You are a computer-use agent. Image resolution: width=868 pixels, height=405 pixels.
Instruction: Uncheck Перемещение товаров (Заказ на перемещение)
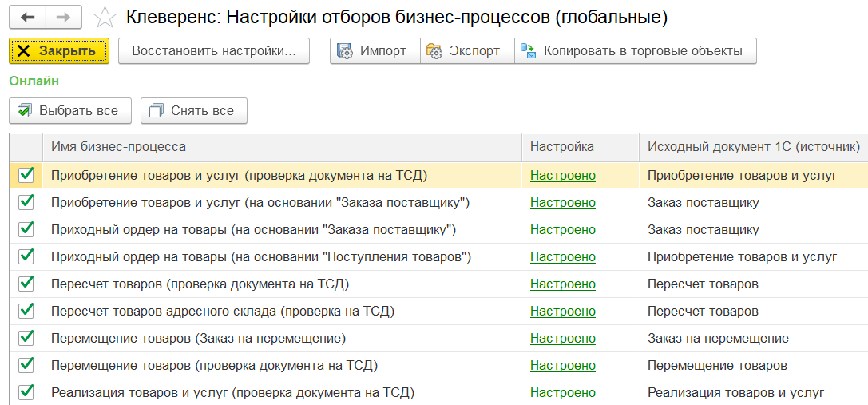click(x=26, y=338)
